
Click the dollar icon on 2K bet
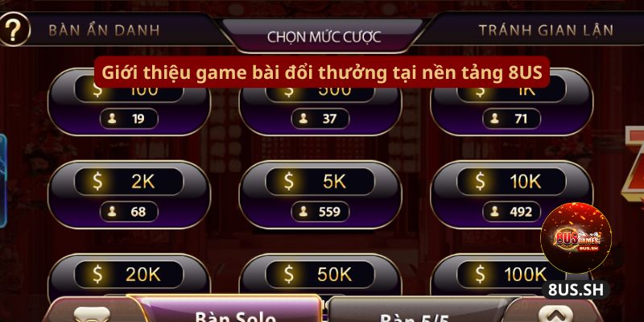tap(97, 181)
